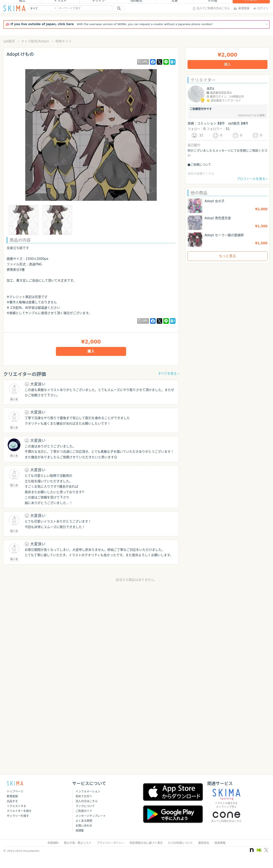The width and height of the screenshot is (273, 868).
Task: Click the 購入 button below the product description
Action: [x=91, y=351]
